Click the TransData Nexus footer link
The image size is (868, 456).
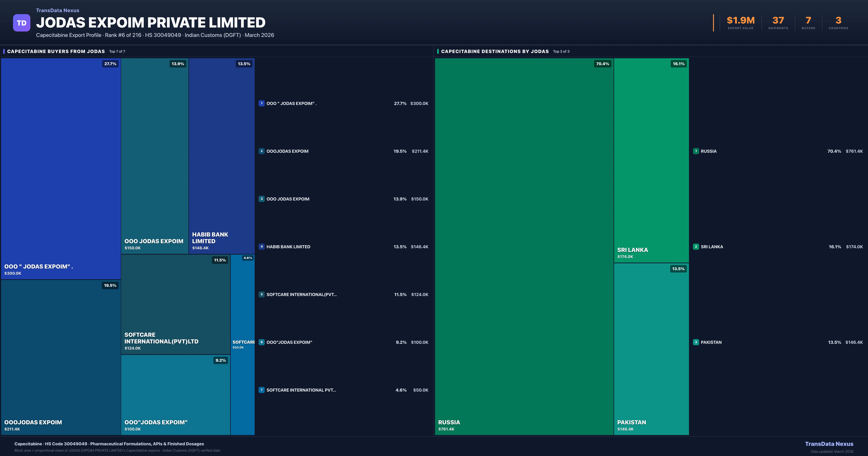829,444
